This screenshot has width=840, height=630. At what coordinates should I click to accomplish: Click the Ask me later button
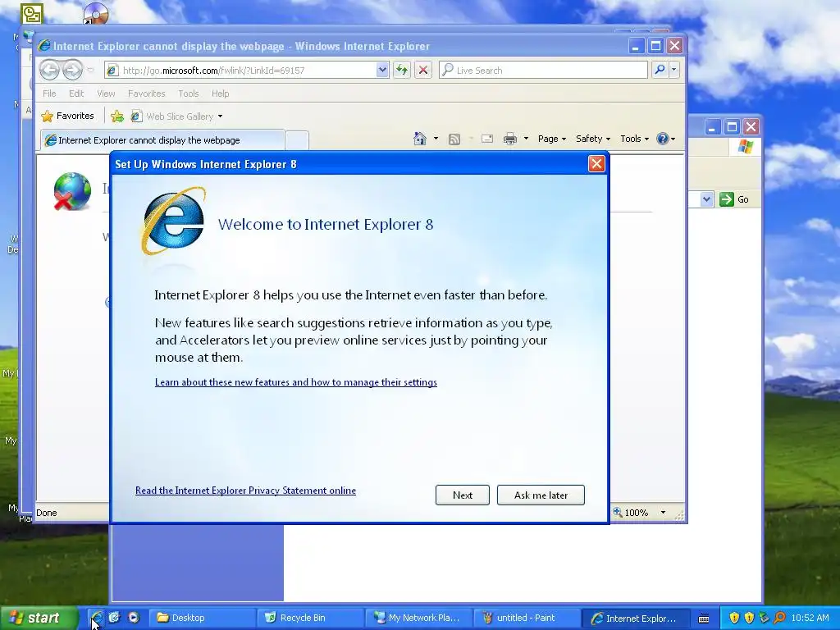[541, 495]
